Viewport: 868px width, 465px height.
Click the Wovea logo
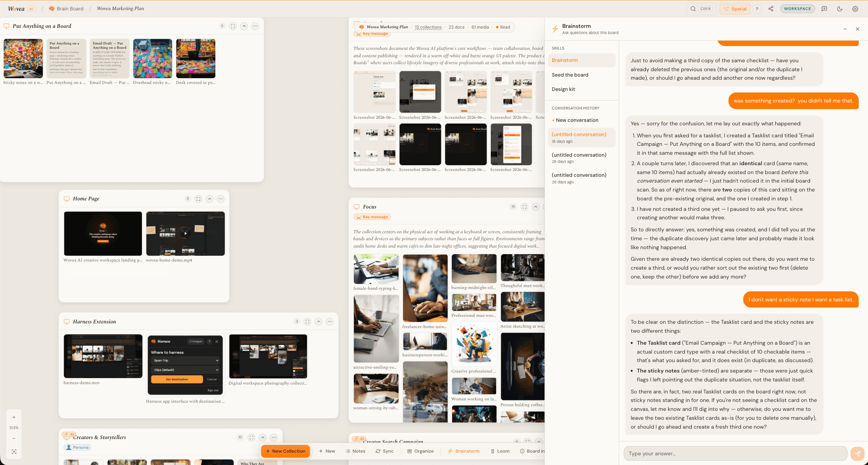pos(16,9)
